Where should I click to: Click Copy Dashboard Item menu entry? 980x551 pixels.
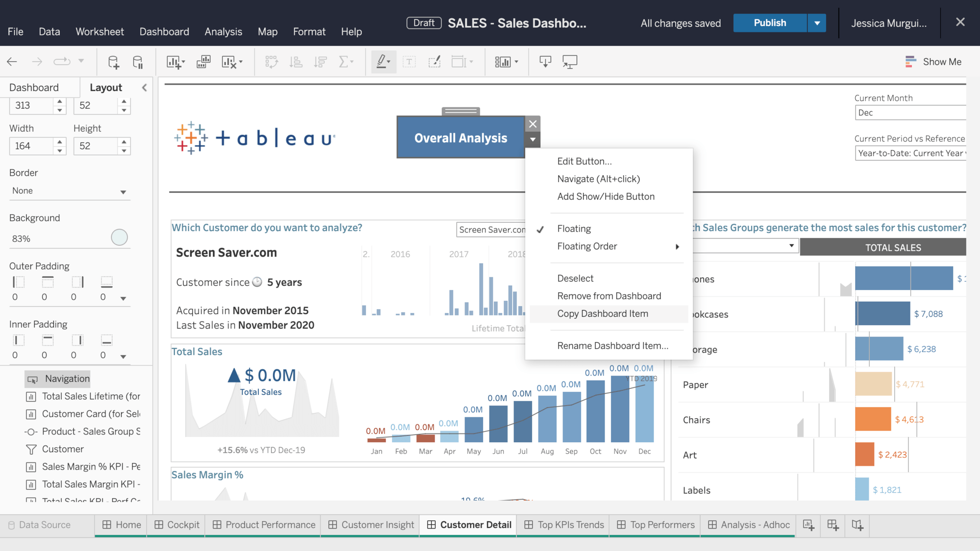pyautogui.click(x=602, y=313)
